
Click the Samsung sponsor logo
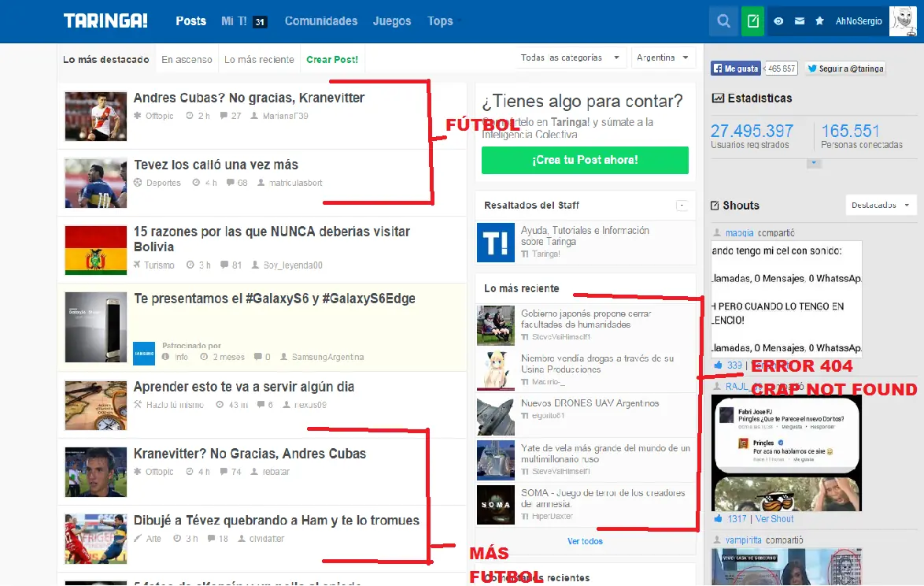[144, 353]
